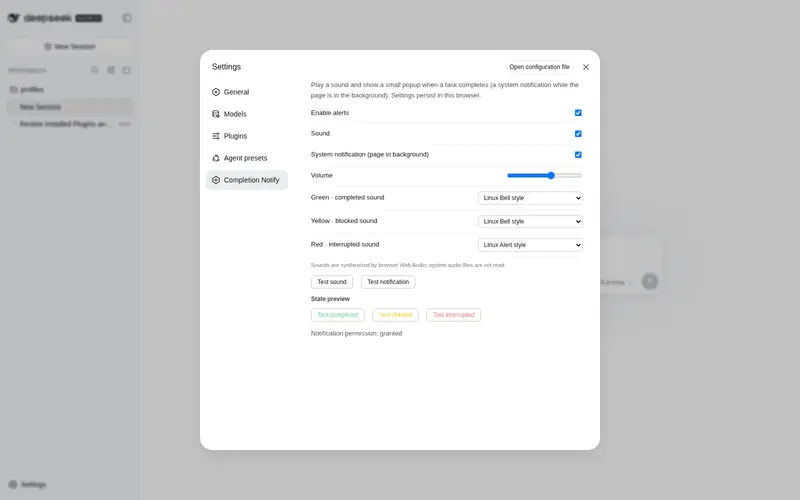Open Green completed sound dropdown
Viewport: 800px width, 500px height.
coord(530,198)
